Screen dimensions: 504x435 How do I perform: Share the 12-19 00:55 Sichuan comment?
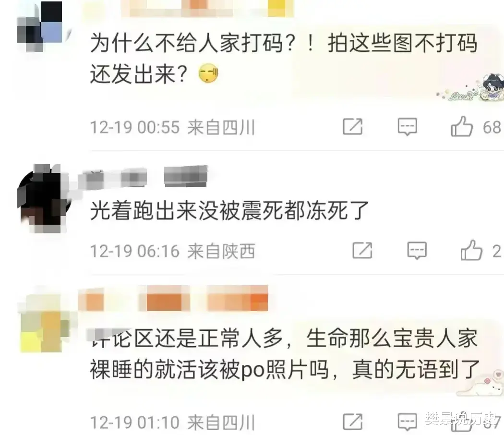[x=353, y=126]
